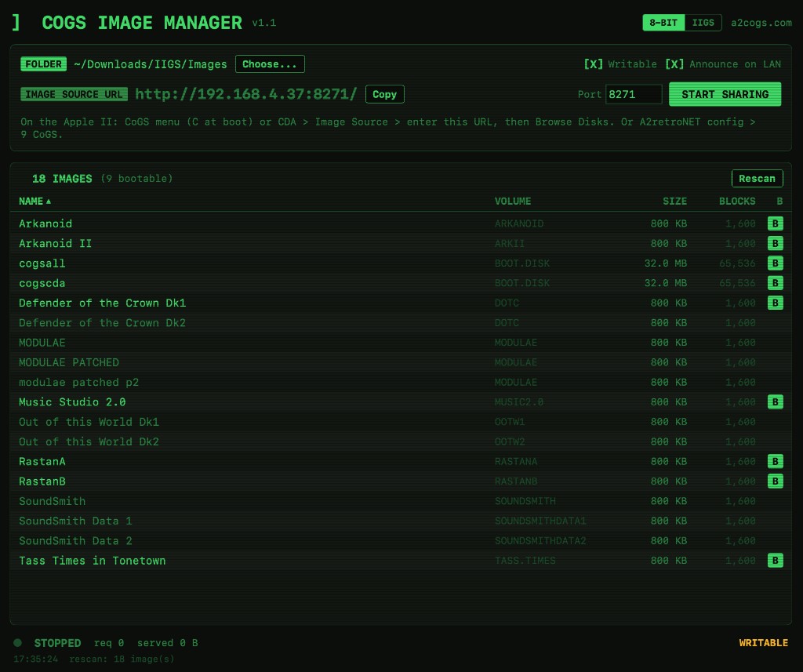Image resolution: width=803 pixels, height=672 pixels.
Task: Switch to 8-BIT mode
Action: (x=663, y=23)
